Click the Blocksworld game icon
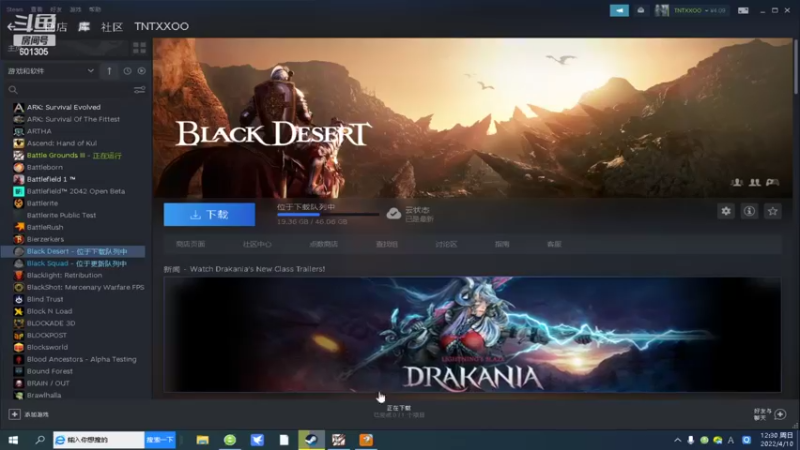Image resolution: width=800 pixels, height=450 pixels. pos(19,347)
